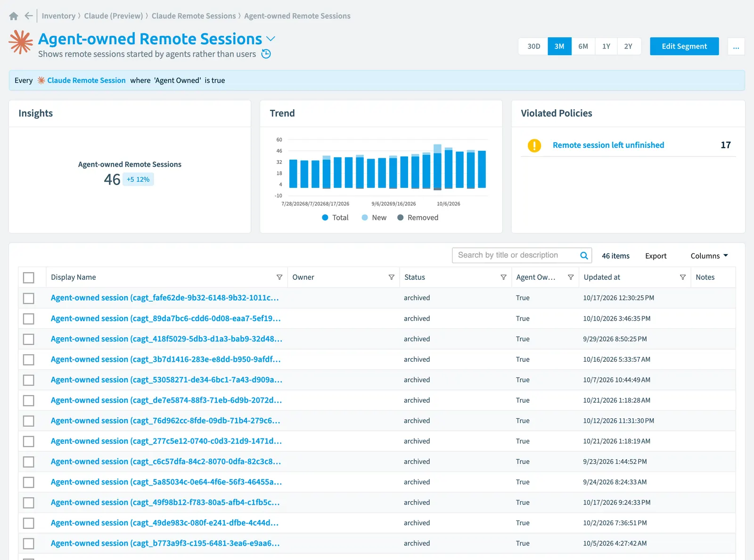Open the more options ellipsis button
Image resolution: width=754 pixels, height=560 pixels.
coord(736,46)
